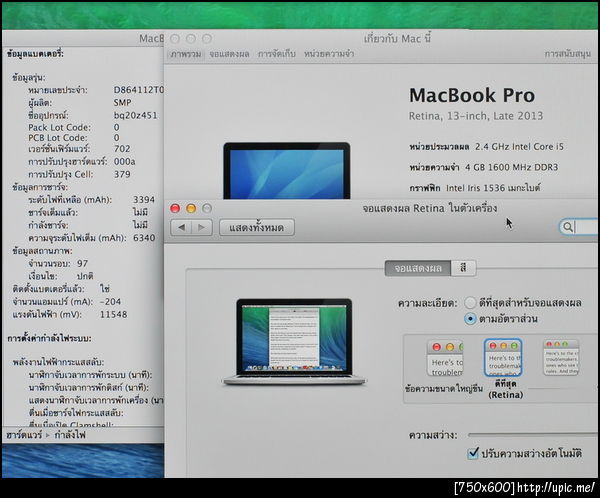The width and height of the screenshot is (600, 498).
Task: Click full charge capacity value 6340
Action: pyautogui.click(x=144, y=238)
